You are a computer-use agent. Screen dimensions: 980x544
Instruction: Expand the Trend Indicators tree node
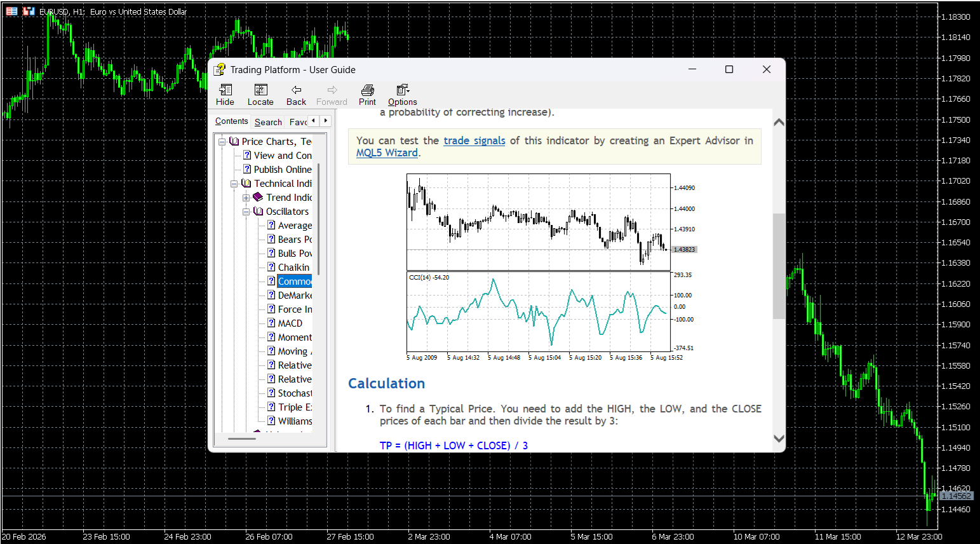tap(246, 198)
